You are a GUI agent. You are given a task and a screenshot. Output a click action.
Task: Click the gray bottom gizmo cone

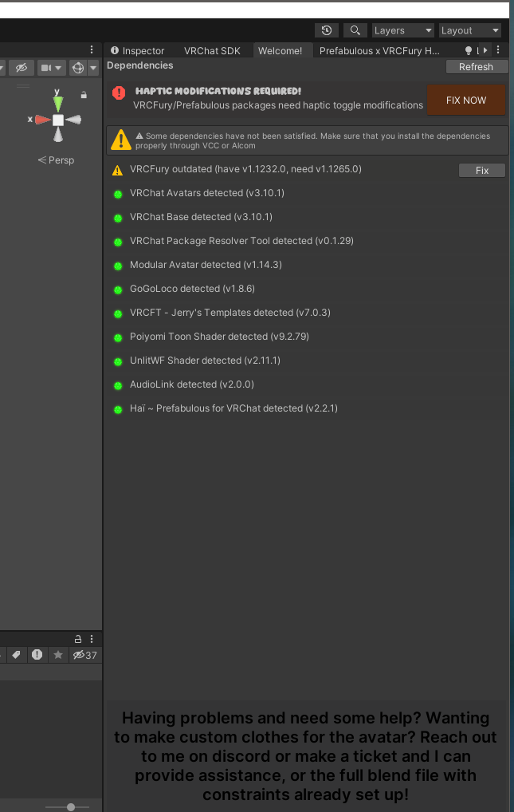[x=58, y=136]
